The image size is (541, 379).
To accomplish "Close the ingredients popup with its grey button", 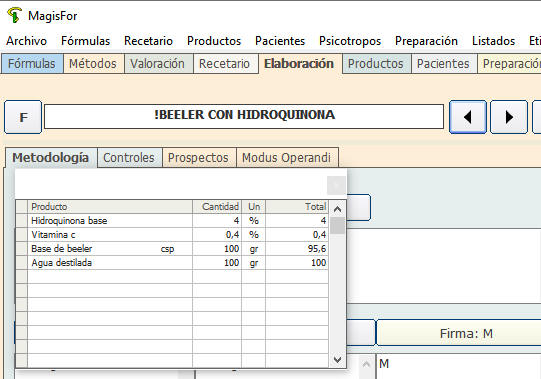I will pos(336,186).
